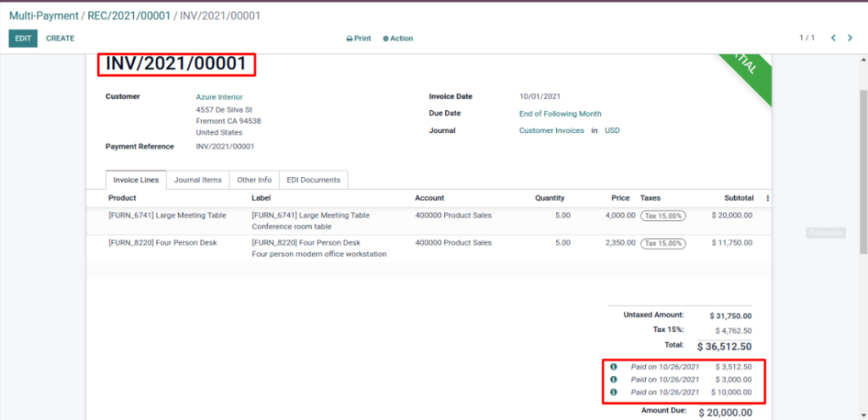Image resolution: width=868 pixels, height=420 pixels.
Task: Click [FURN_8220] Four Person Desk product cell
Action: (163, 243)
